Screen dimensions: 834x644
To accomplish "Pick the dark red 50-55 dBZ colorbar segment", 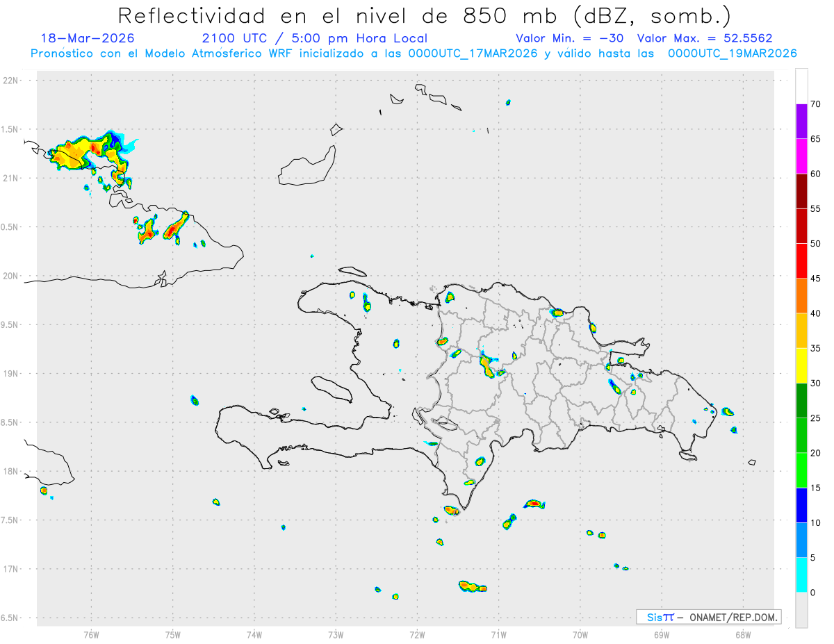I will [801, 226].
